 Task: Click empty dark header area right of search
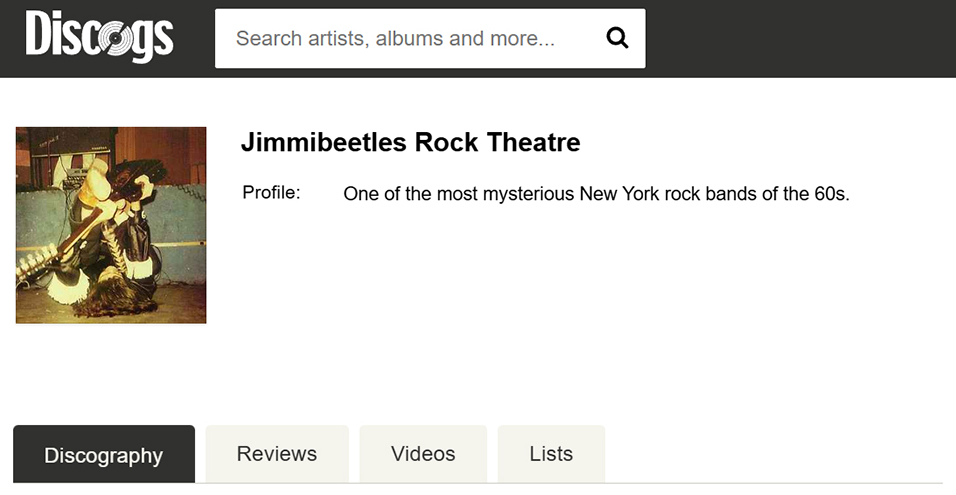[x=800, y=39]
